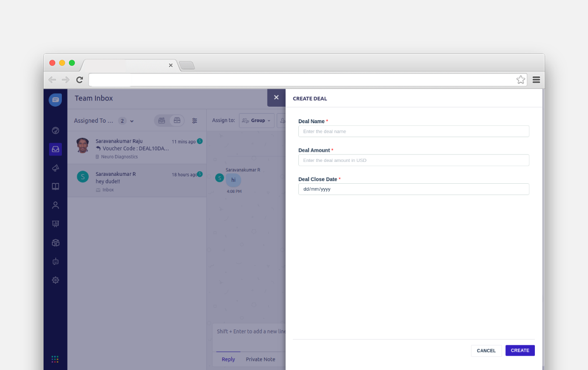The image size is (588, 370).
Task: Open the apps grid at sidebar bottom
Action: [55, 359]
